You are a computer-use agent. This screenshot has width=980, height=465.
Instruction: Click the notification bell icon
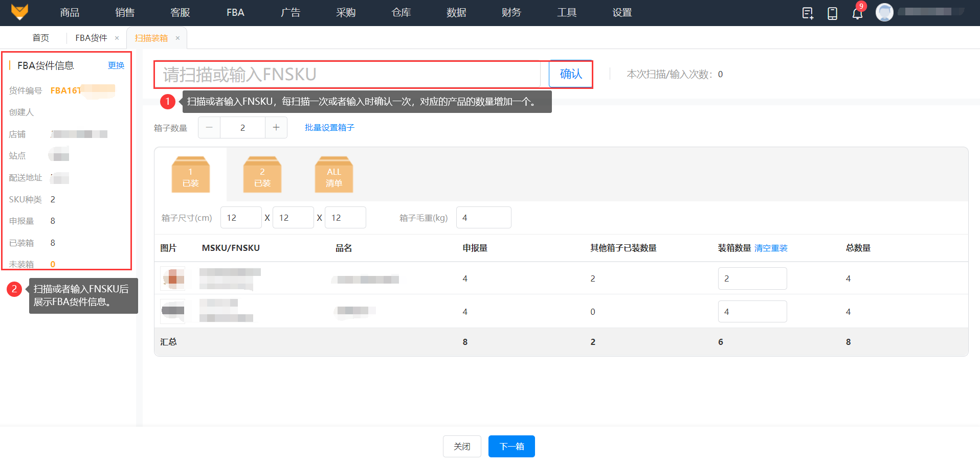[857, 13]
